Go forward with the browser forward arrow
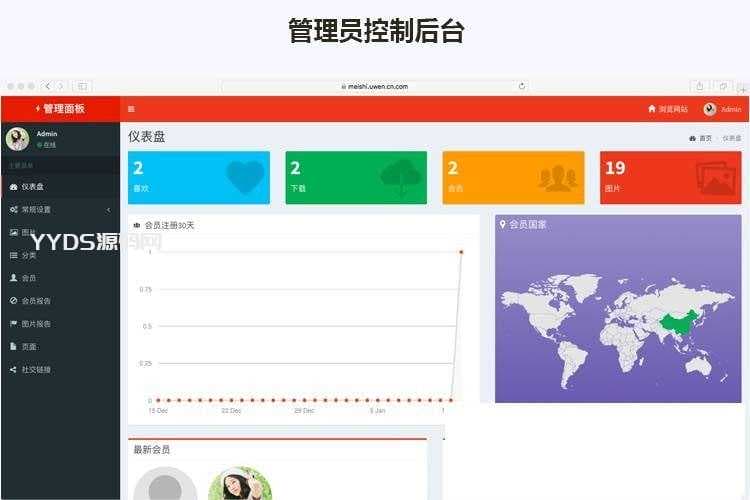Viewport: 750px width, 500px height. [x=60, y=86]
